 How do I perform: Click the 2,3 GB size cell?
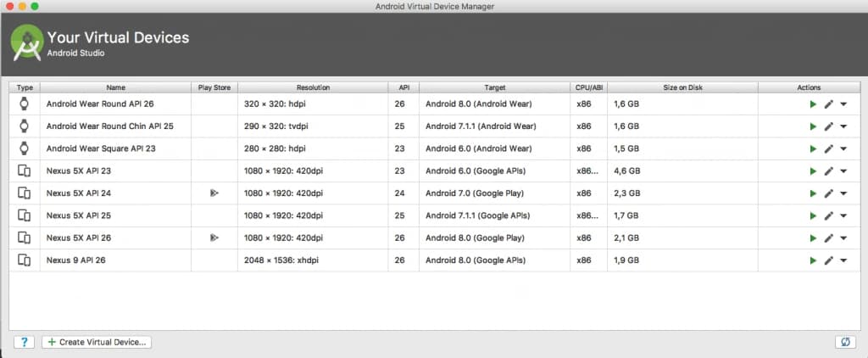coord(683,193)
